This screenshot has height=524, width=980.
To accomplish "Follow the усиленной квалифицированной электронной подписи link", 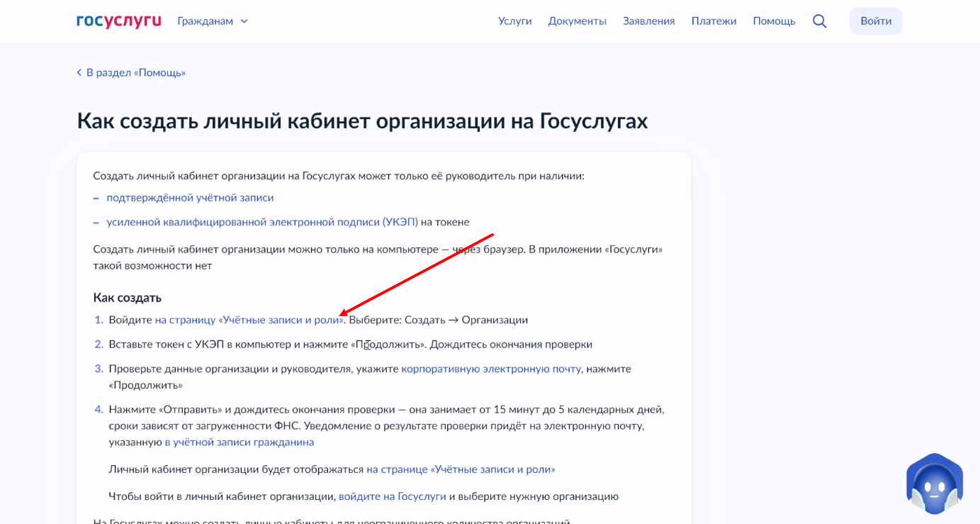I will (262, 222).
